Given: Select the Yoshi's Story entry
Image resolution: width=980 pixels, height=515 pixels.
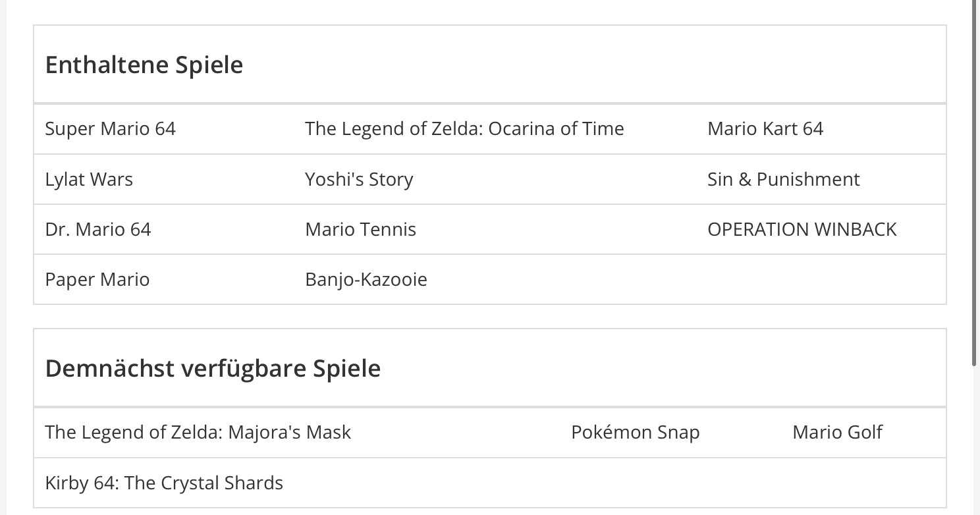Looking at the screenshot, I should pos(359,179).
